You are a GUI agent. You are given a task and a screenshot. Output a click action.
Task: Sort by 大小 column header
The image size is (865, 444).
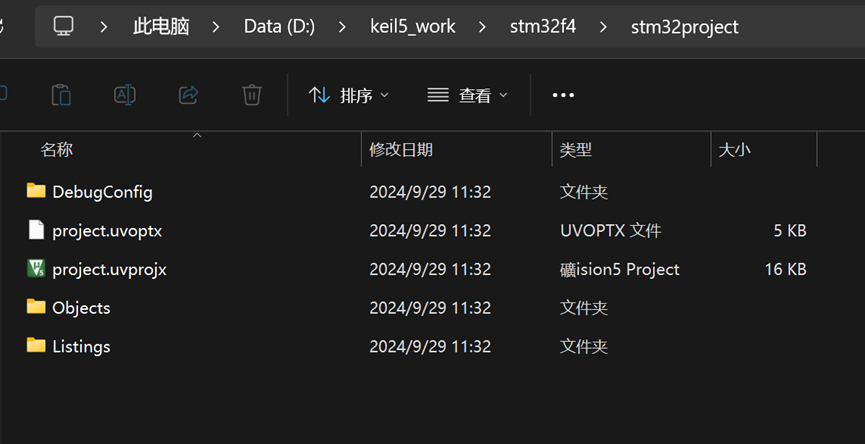pyautogui.click(x=734, y=149)
